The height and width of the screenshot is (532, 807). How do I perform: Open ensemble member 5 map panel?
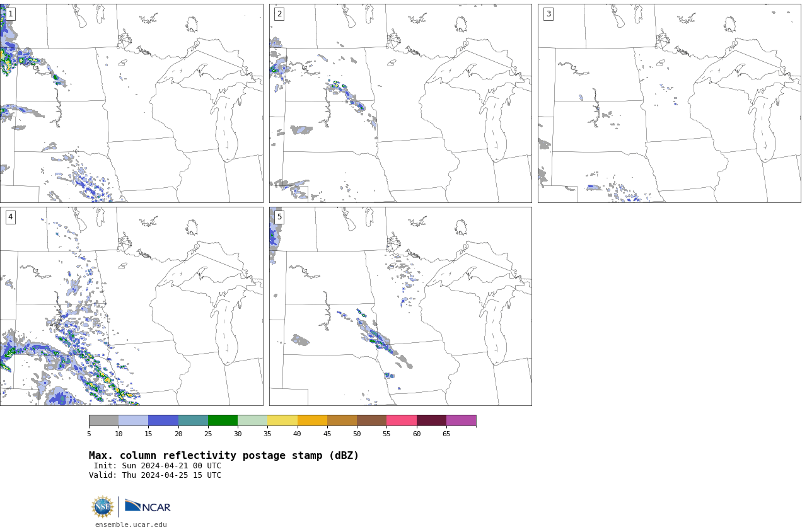400,306
